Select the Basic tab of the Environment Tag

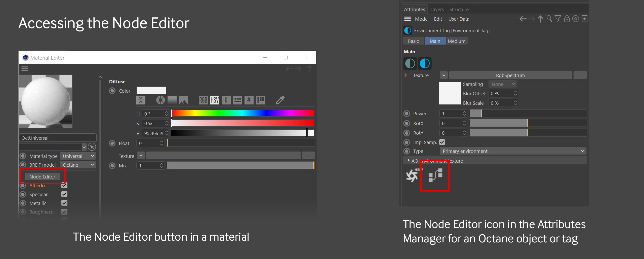413,41
